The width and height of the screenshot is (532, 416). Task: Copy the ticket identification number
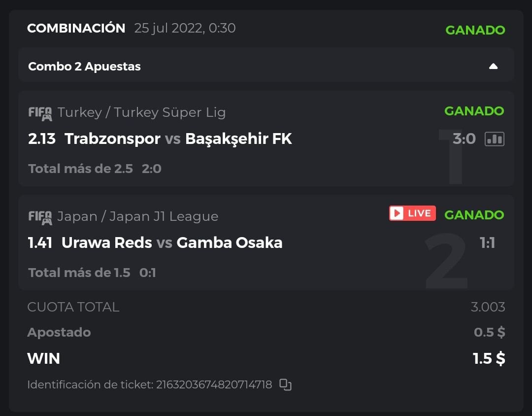286,384
